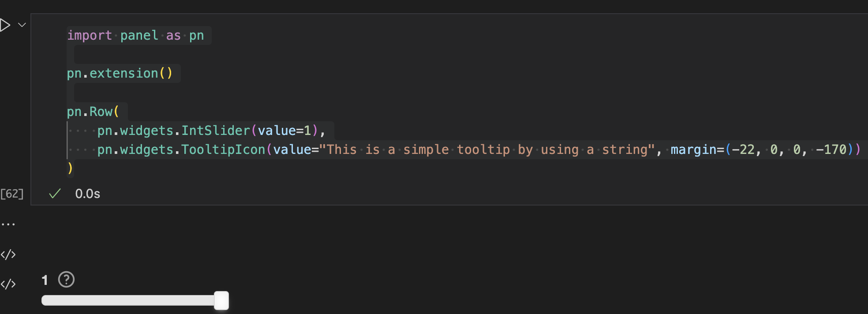Click the run icon beside the chevron
The image size is (868, 314).
[x=5, y=25]
